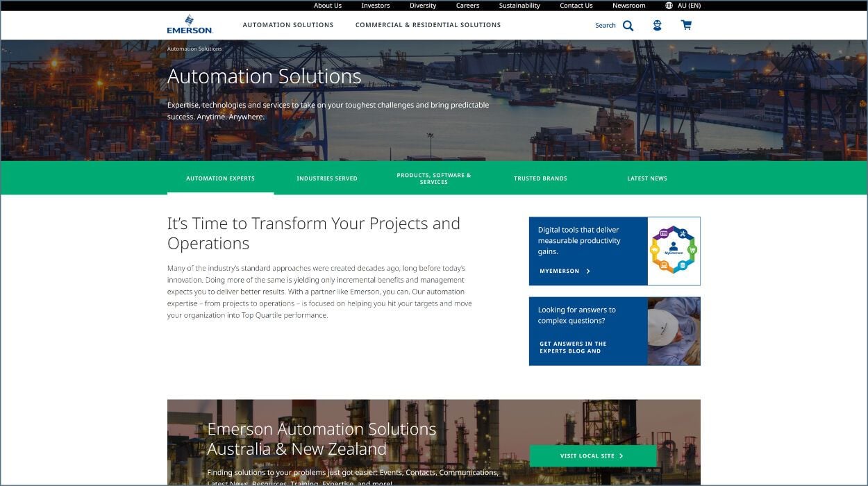868x486 pixels.
Task: Click the globe region icon
Action: coord(669,6)
